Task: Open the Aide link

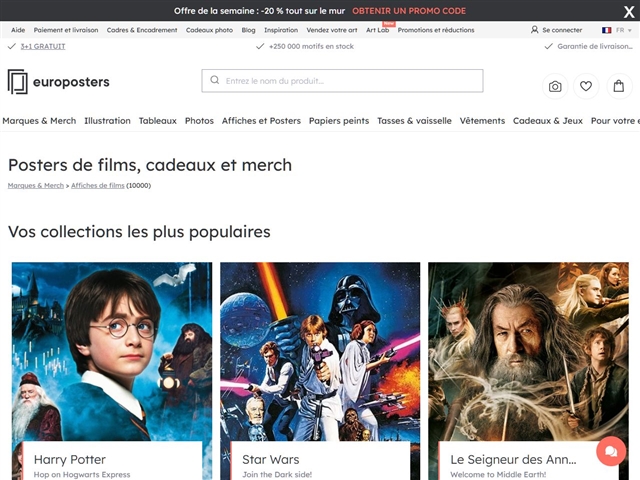Action: coord(18,30)
